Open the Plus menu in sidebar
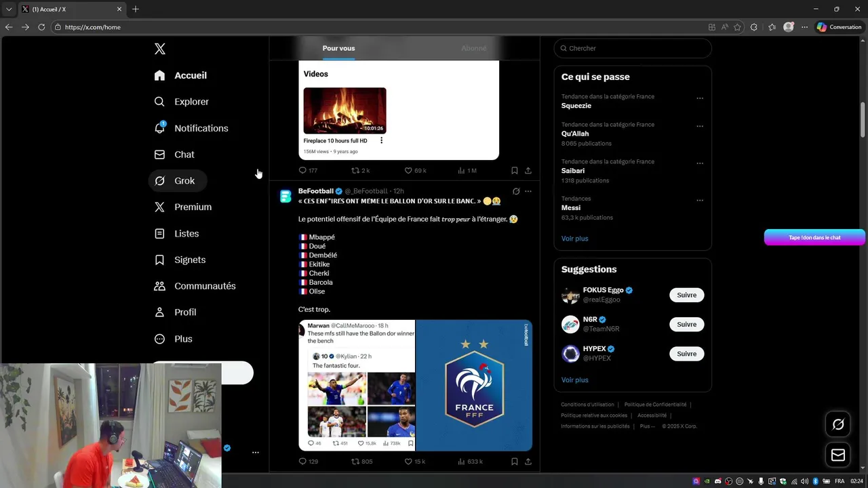Viewport: 868px width, 488px height. [x=174, y=339]
